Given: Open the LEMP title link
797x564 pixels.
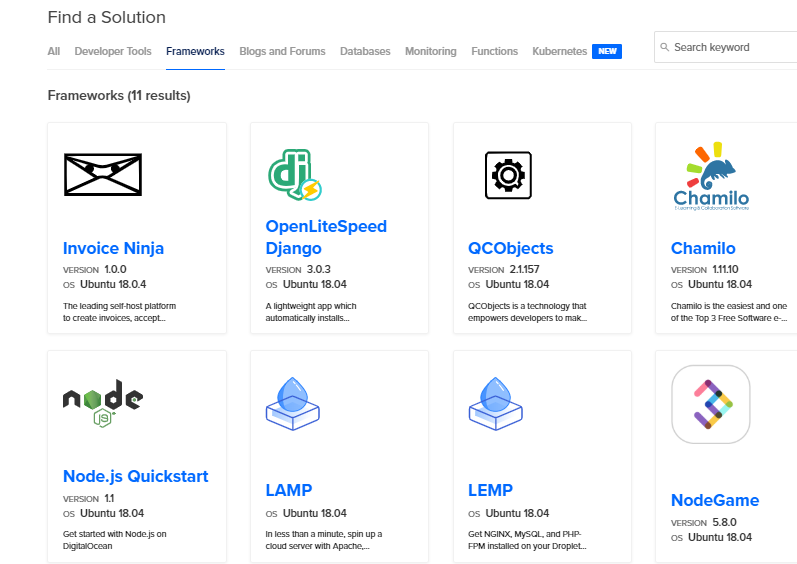Looking at the screenshot, I should 491,490.
